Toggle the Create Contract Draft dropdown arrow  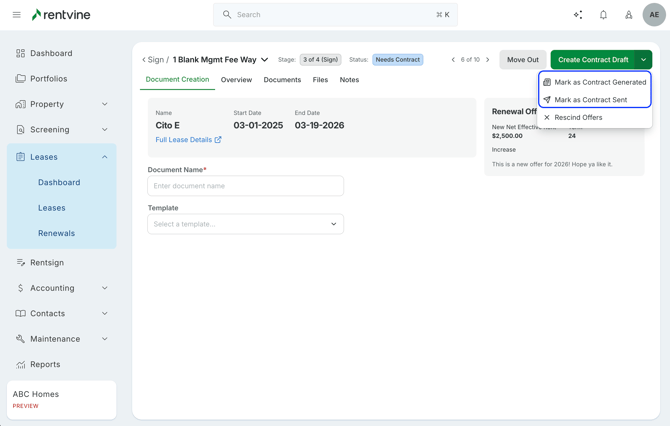(x=643, y=60)
